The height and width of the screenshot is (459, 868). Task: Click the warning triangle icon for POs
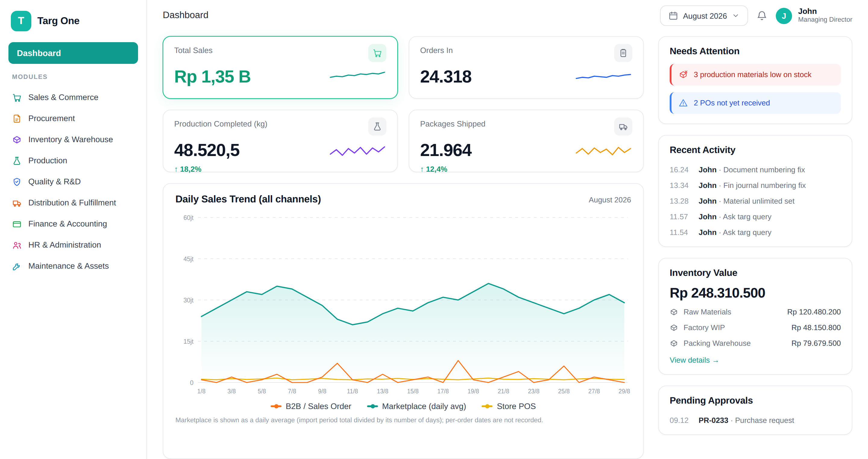tap(683, 103)
